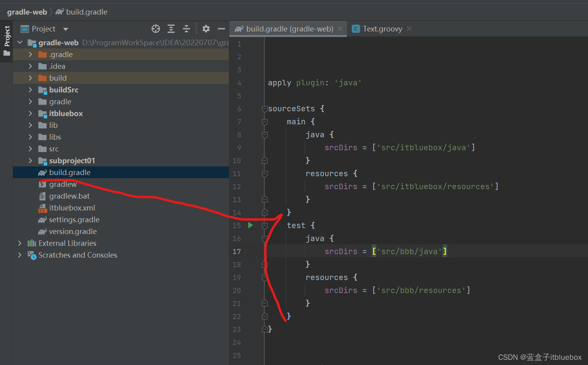Click the Project vertical sidebar tab
588x365 pixels.
(7, 36)
